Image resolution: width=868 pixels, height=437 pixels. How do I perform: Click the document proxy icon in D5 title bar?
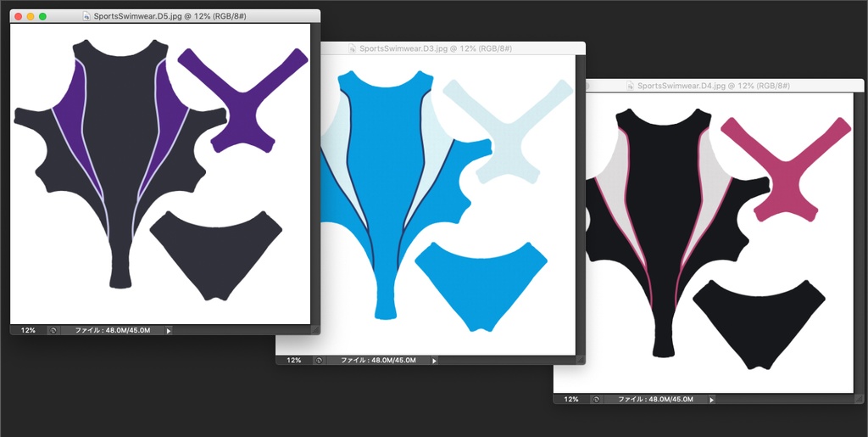coord(86,17)
